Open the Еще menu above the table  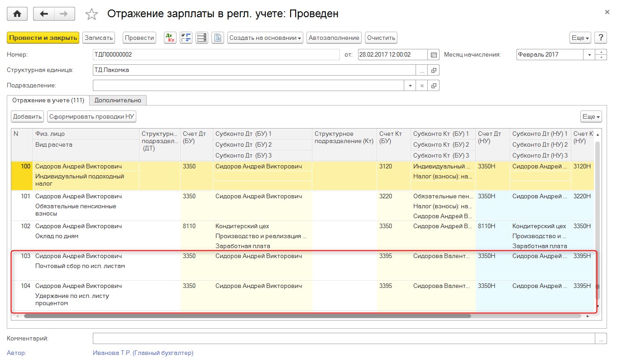point(591,116)
